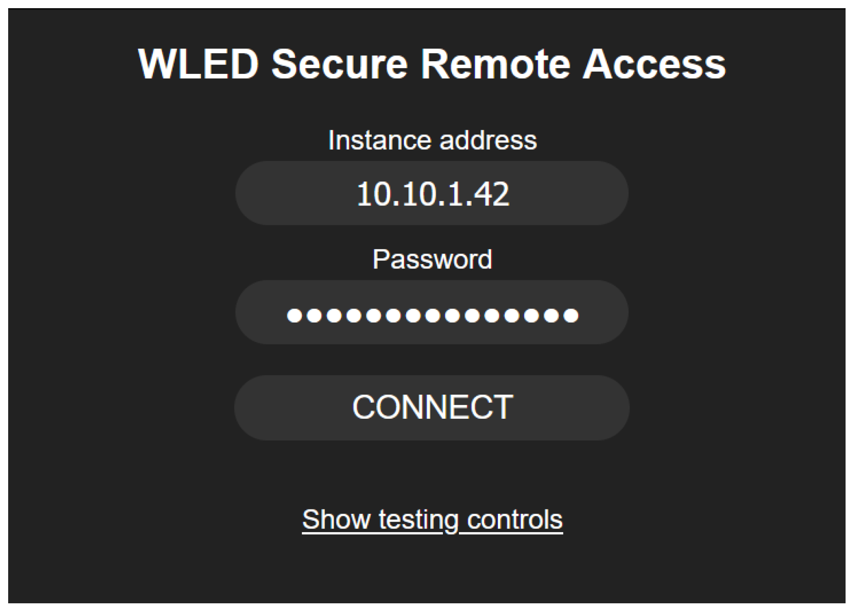The height and width of the screenshot is (616, 856).
Task: Click the WLED Secure Remote Access heading
Action: [432, 64]
